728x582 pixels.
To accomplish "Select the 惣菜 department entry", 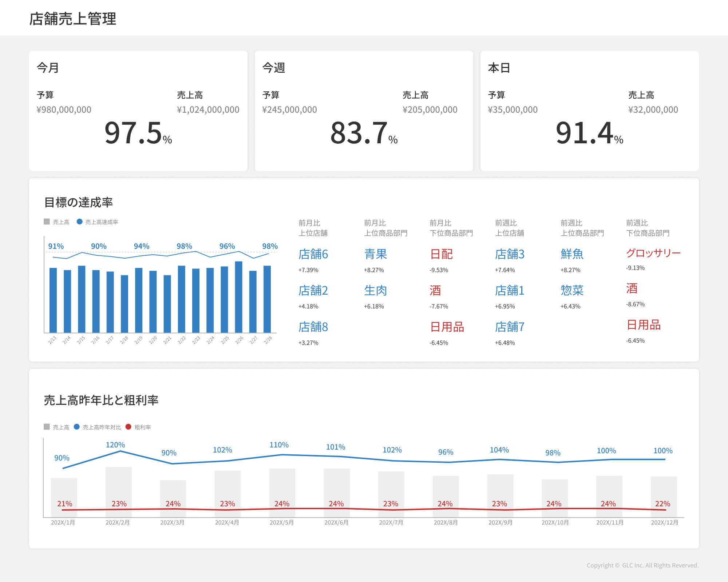I will click(x=572, y=290).
